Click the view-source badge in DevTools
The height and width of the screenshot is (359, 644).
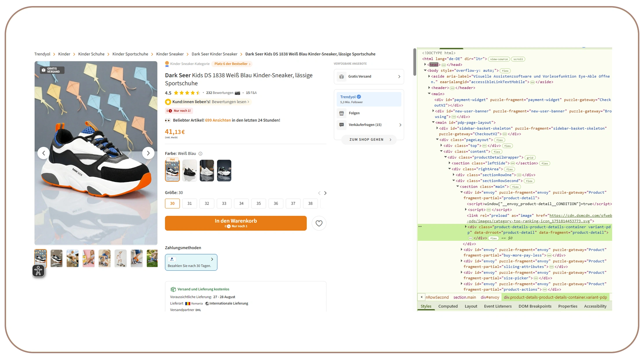coord(499,59)
